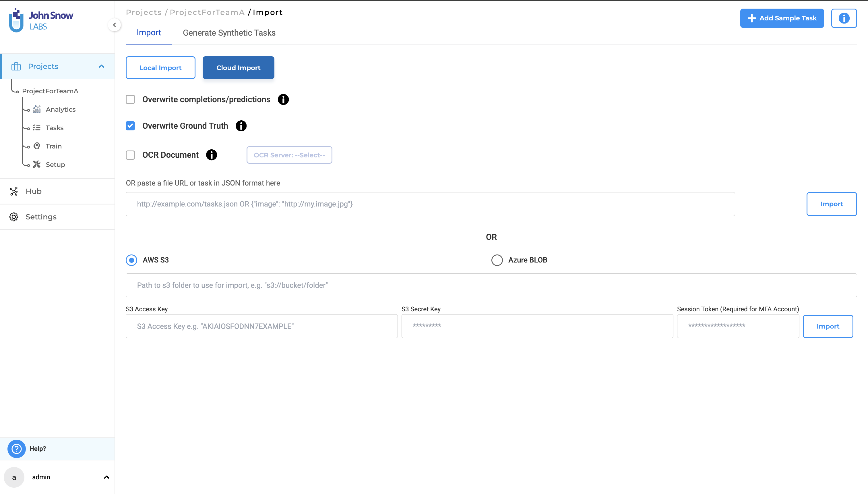This screenshot has width=868, height=494.
Task: Click the Projects sidebar icon
Action: pos(16,66)
